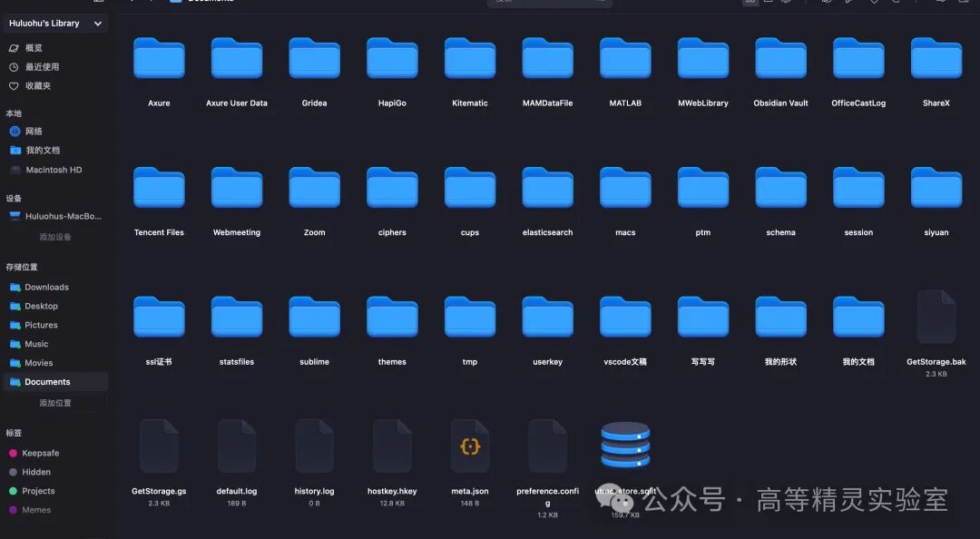The width and height of the screenshot is (980, 539).
Task: Select the ciphers folder
Action: point(392,188)
